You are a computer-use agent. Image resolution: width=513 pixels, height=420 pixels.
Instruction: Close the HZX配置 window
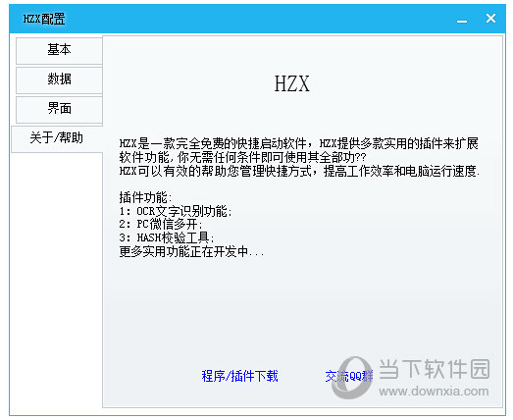coord(490,19)
